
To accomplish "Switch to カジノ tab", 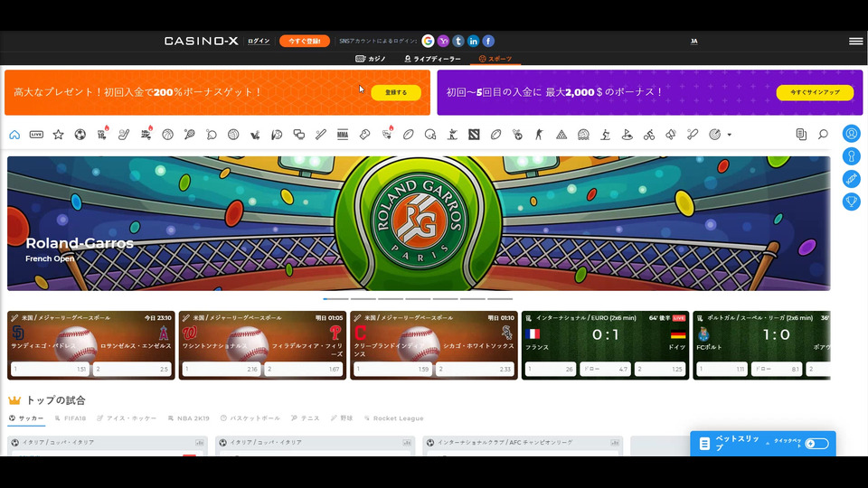I will pos(371,59).
